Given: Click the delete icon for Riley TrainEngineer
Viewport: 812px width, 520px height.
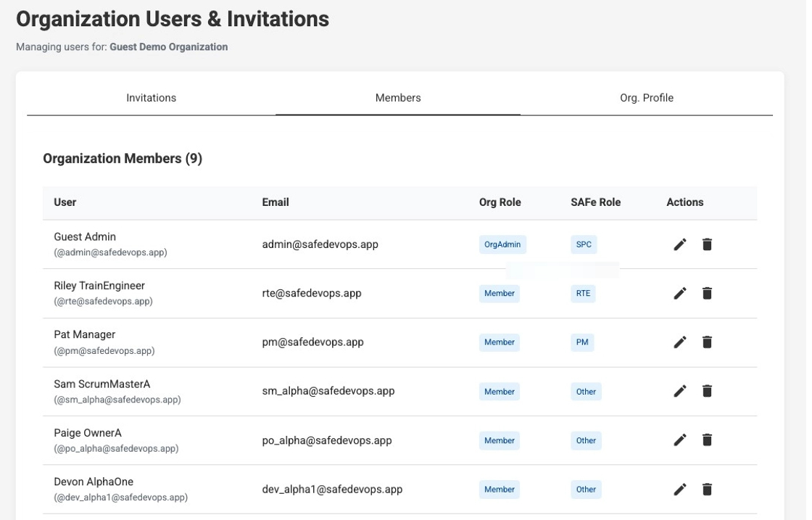Looking at the screenshot, I should 707,293.
